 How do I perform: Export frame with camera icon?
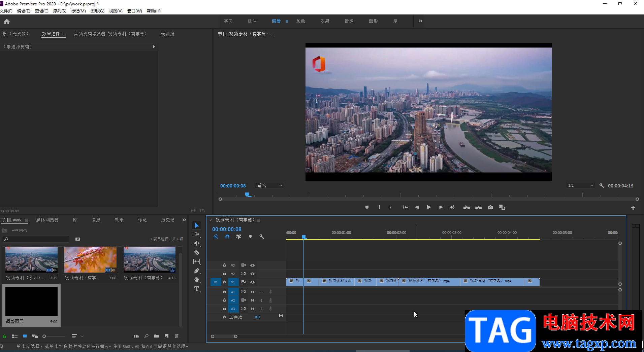tap(490, 207)
